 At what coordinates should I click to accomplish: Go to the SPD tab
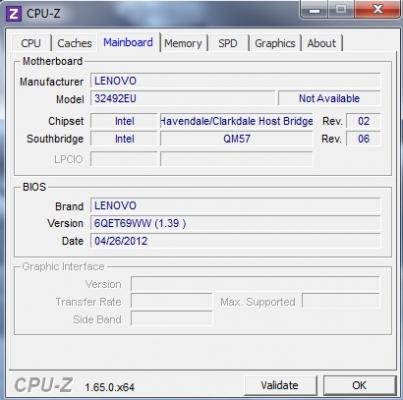228,43
